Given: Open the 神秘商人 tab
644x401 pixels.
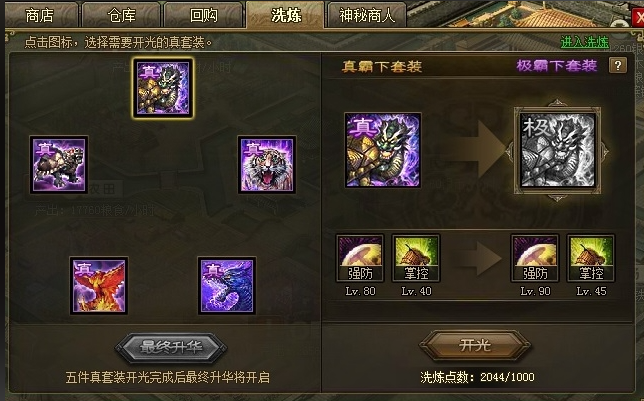Looking at the screenshot, I should point(367,15).
